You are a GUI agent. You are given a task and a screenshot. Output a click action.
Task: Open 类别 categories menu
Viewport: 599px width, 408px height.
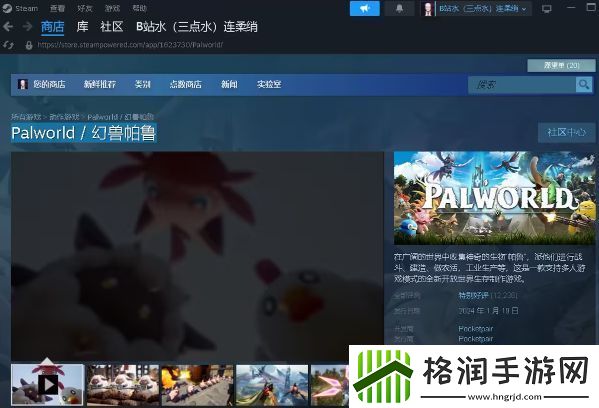[142, 84]
